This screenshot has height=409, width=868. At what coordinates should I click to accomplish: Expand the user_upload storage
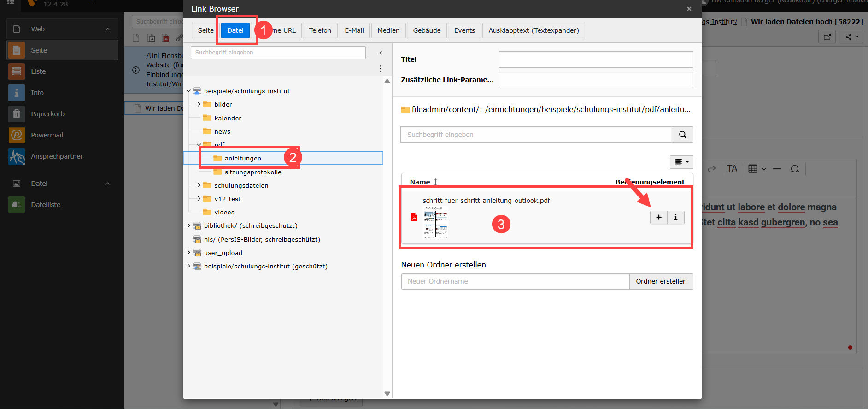[x=189, y=253]
